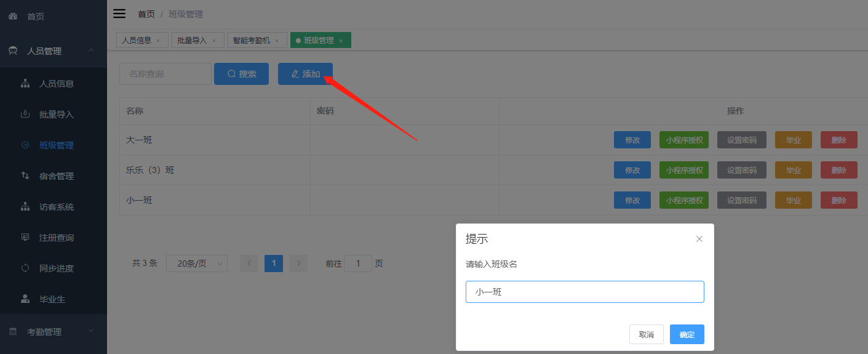Click 毕业 for 大一班
The image size is (868, 354).
click(x=794, y=140)
